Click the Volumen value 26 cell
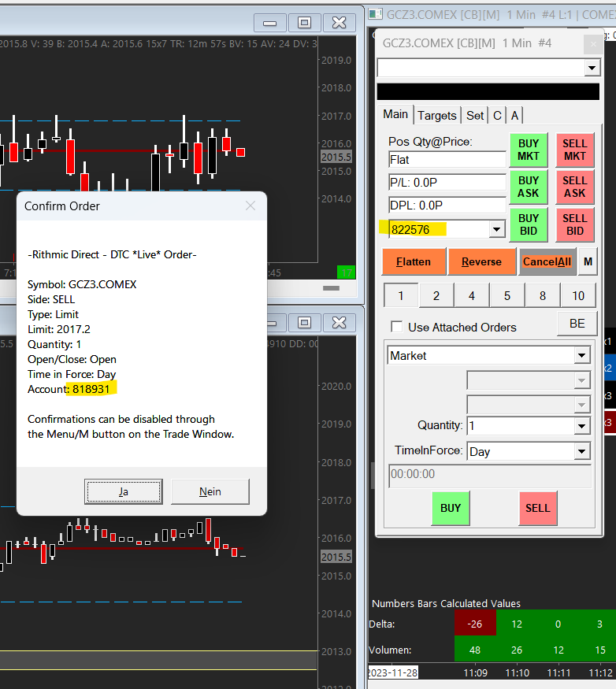Screen dimensions: 616x689 tap(517, 650)
